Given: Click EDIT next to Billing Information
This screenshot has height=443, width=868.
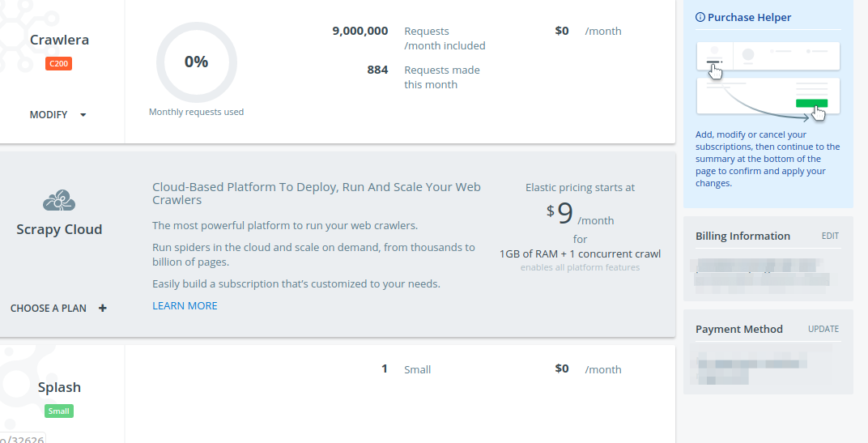Looking at the screenshot, I should (x=830, y=236).
